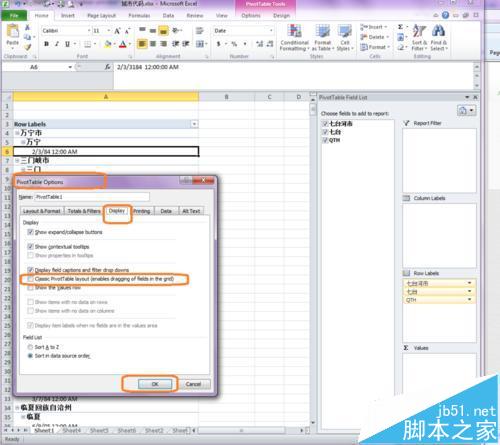
Task: Uncheck the QTH field in field list
Action: click(325, 140)
